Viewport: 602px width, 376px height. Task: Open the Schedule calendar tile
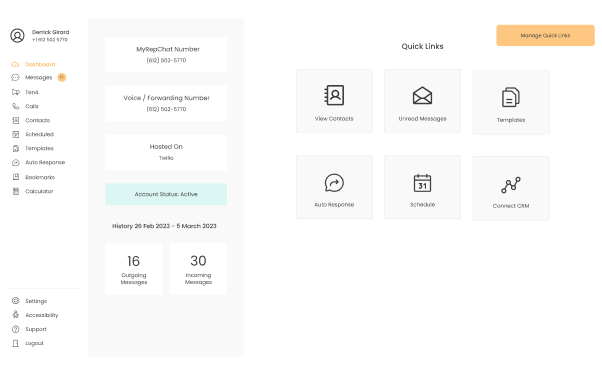422,187
